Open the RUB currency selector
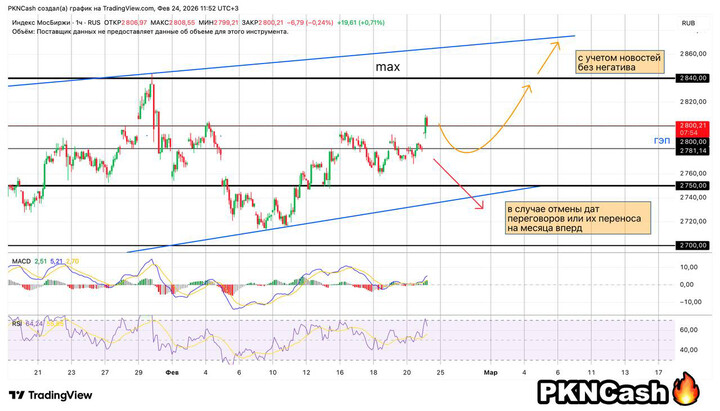Image resolution: width=720 pixels, height=411 pixels. [687, 23]
